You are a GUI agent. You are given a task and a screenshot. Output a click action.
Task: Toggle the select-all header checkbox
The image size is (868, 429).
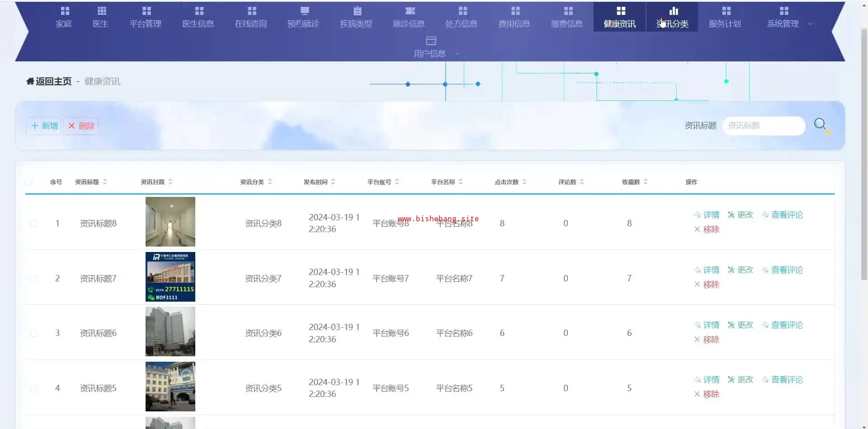(x=29, y=182)
